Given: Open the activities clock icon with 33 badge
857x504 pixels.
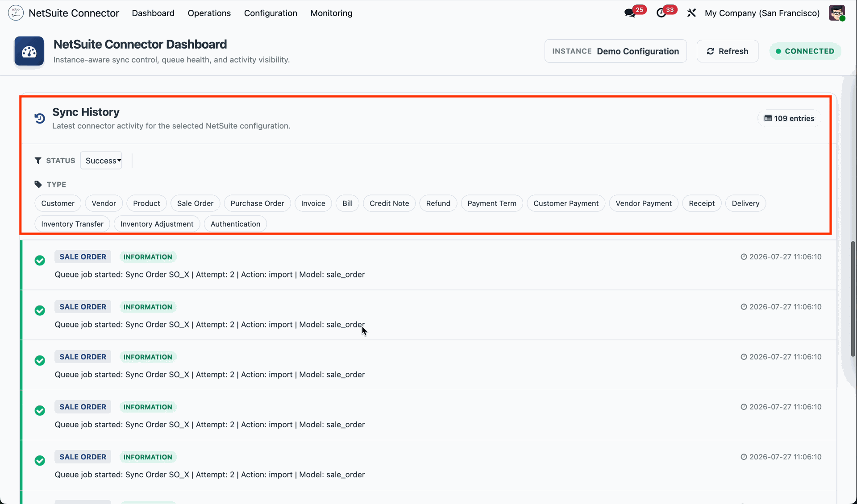Looking at the screenshot, I should (661, 13).
